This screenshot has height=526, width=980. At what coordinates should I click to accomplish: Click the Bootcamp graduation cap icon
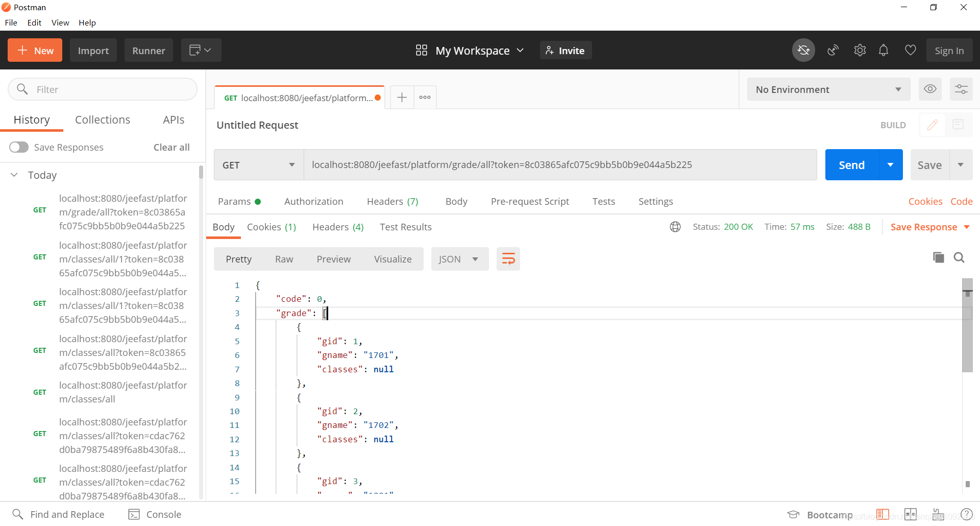pos(793,514)
